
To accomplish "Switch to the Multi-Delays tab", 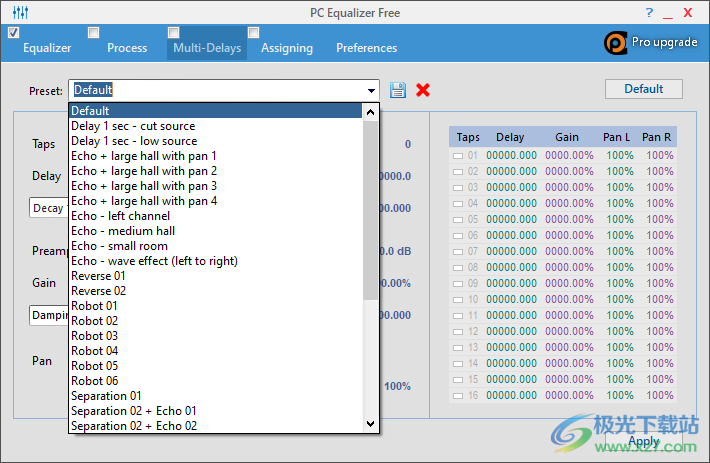I will 207,48.
